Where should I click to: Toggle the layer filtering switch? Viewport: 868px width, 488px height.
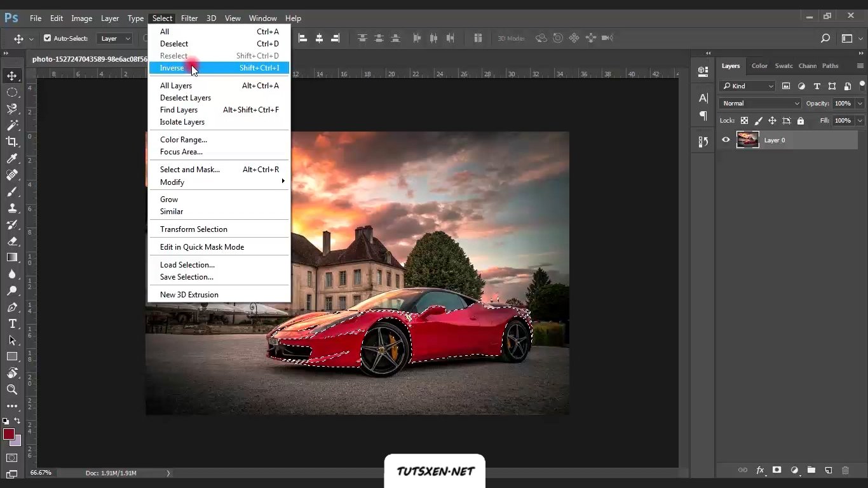coord(862,85)
